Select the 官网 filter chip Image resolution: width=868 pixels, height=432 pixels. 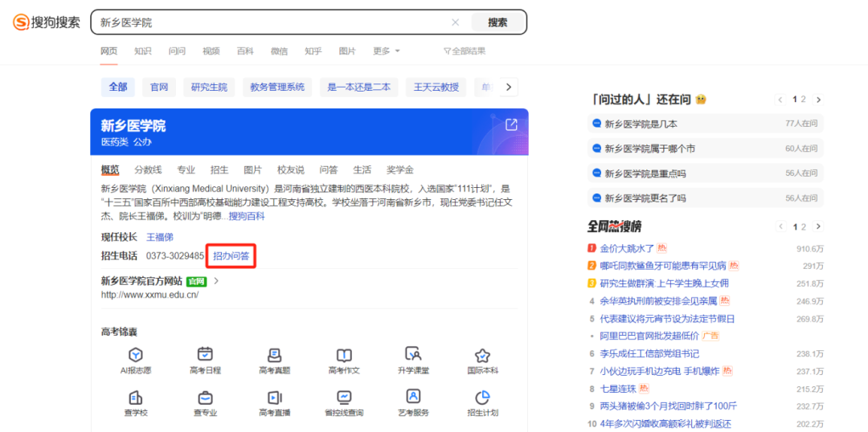click(x=159, y=87)
